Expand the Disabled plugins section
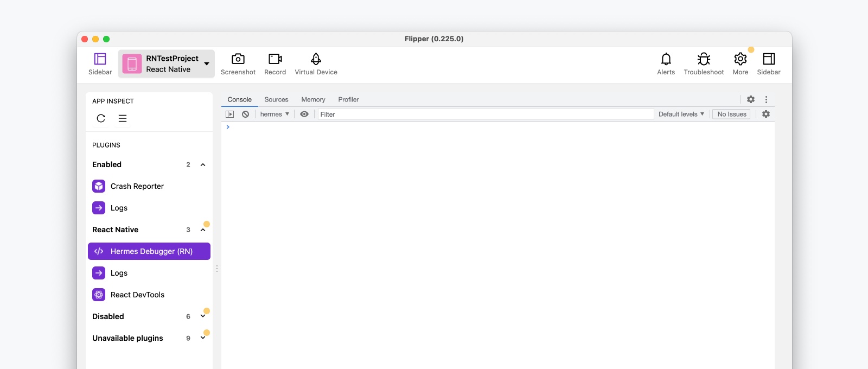Viewport: 868px width, 369px height. [203, 316]
